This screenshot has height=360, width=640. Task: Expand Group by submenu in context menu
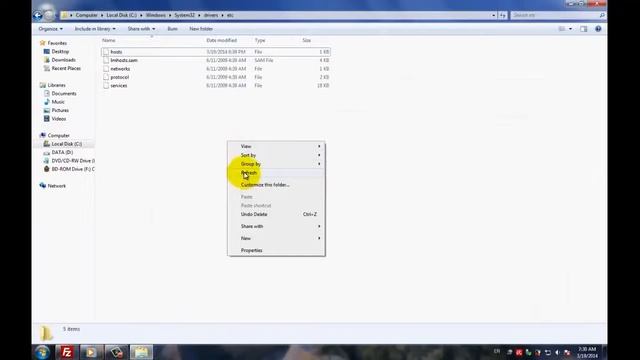pos(276,164)
